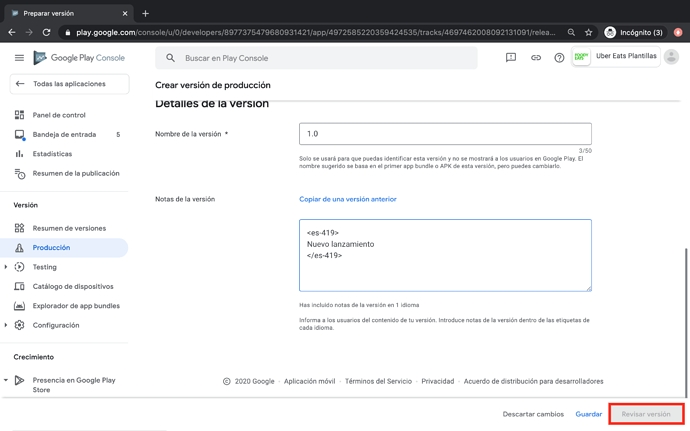Click the page vertical scrollbar
The width and height of the screenshot is (690, 431).
(x=685, y=321)
